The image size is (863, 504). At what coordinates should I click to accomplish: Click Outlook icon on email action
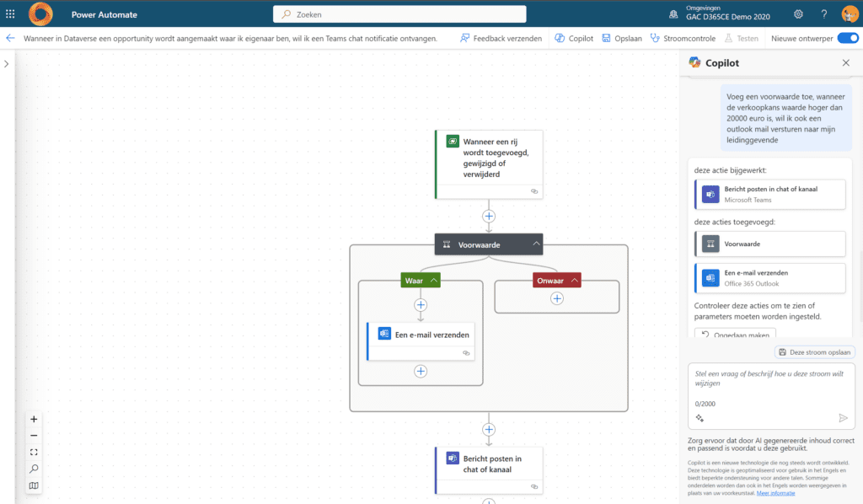[384, 334]
